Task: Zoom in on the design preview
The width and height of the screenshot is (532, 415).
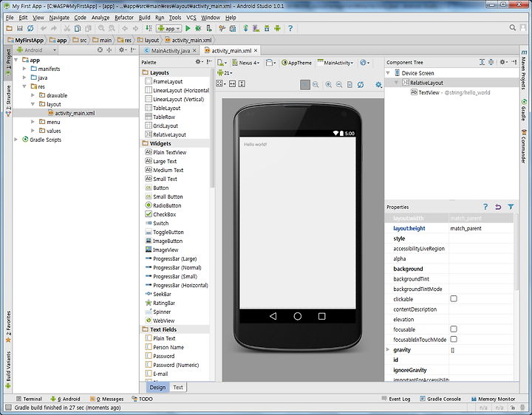Action: pos(328,84)
